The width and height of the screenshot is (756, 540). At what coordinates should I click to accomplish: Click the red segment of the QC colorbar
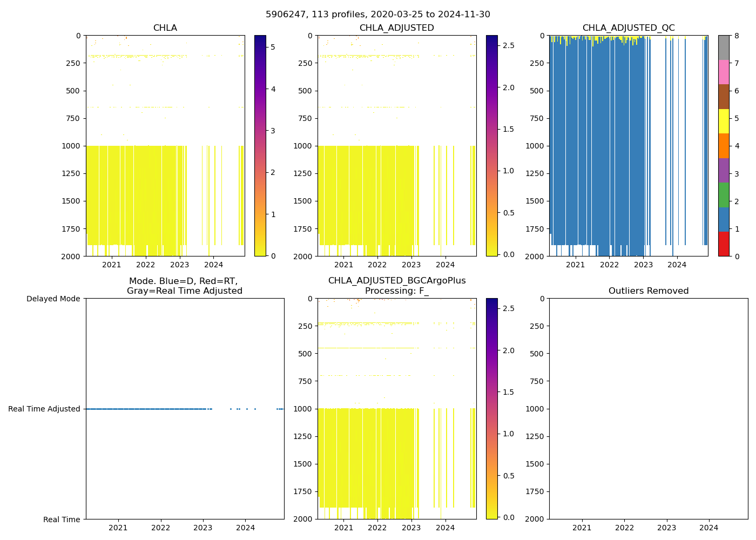[724, 244]
